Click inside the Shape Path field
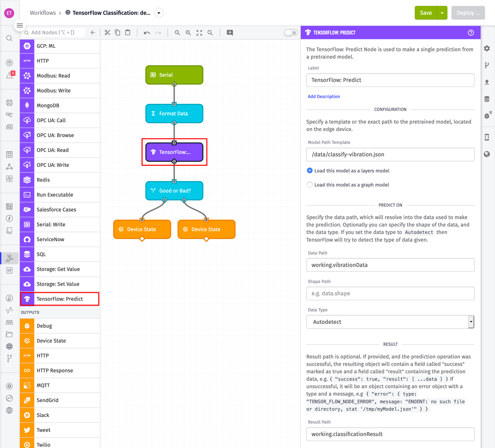This screenshot has width=495, height=448. pos(390,293)
